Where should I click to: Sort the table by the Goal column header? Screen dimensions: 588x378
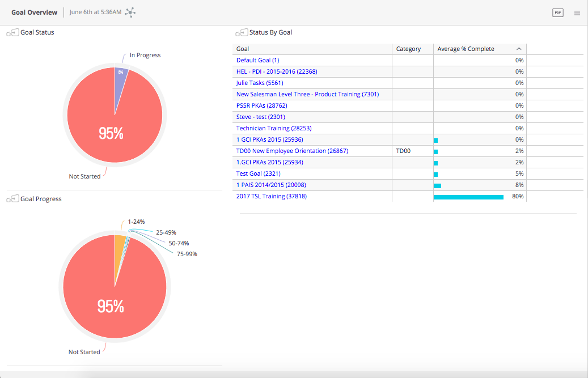click(x=243, y=49)
